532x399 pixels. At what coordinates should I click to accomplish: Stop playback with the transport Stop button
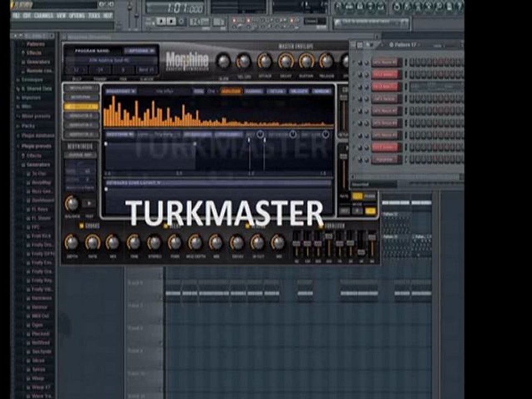[172, 22]
